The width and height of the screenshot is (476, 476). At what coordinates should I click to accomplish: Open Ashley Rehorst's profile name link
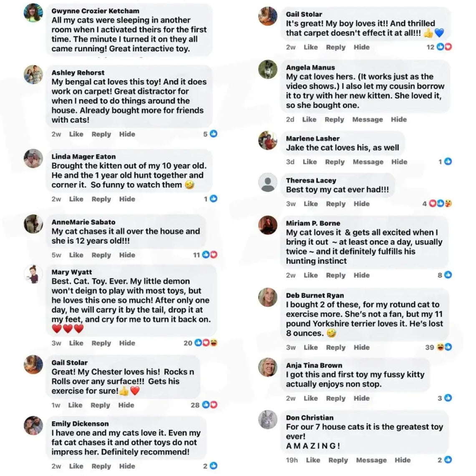pyautogui.click(x=78, y=73)
